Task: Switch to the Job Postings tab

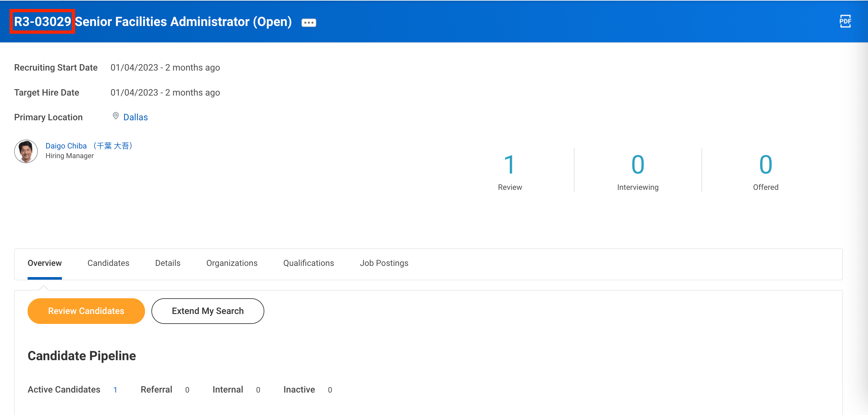Action: [x=384, y=263]
